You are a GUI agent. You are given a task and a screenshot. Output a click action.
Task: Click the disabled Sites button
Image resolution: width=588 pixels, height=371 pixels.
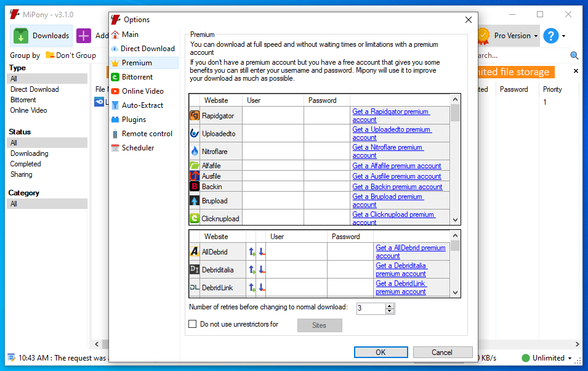coord(320,325)
